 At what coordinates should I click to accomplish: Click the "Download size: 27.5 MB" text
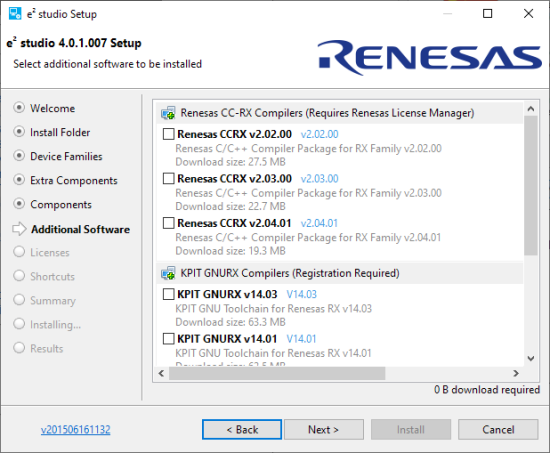(x=230, y=162)
